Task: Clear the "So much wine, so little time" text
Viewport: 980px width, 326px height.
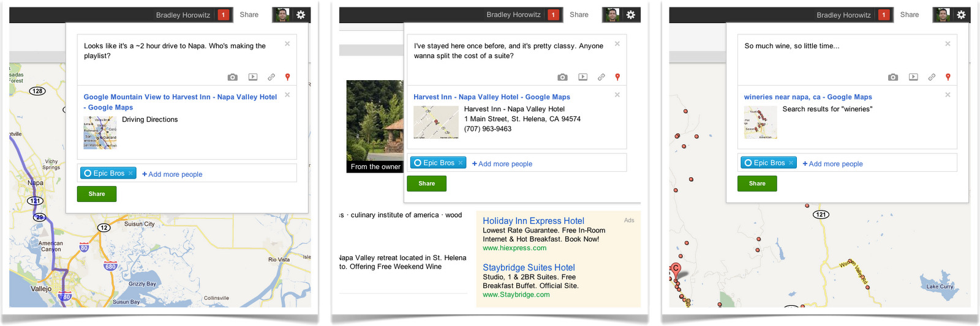Action: point(948,44)
